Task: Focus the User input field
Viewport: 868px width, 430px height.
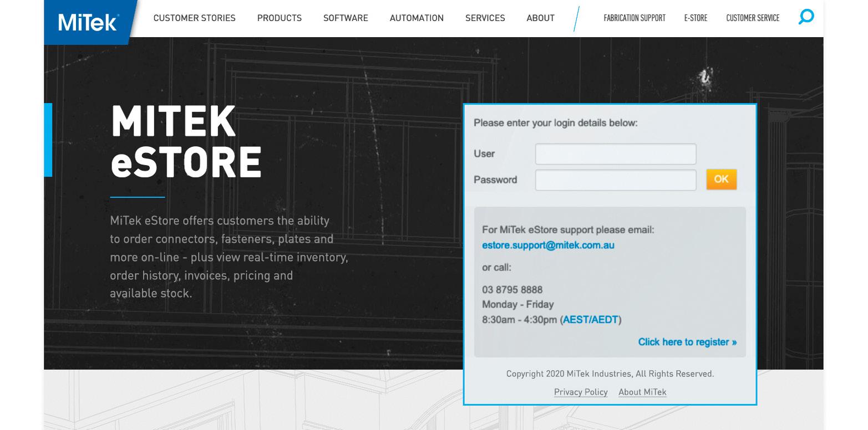Action: 616,154
